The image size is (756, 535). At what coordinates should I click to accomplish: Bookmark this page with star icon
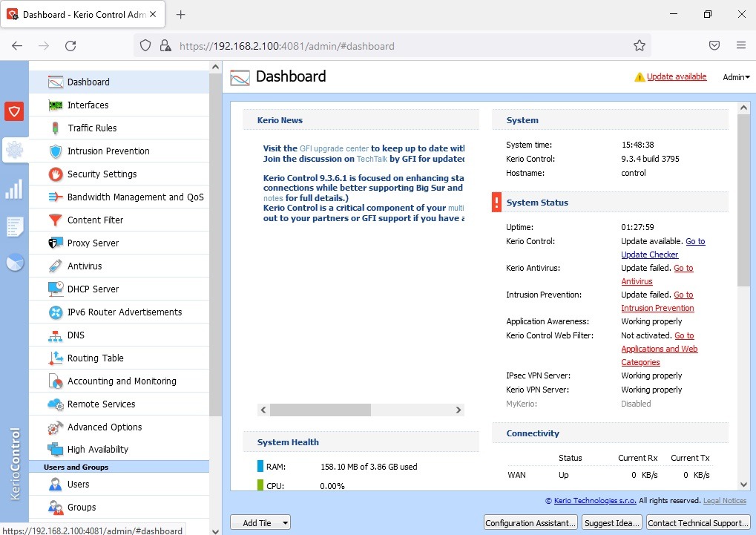tap(640, 46)
